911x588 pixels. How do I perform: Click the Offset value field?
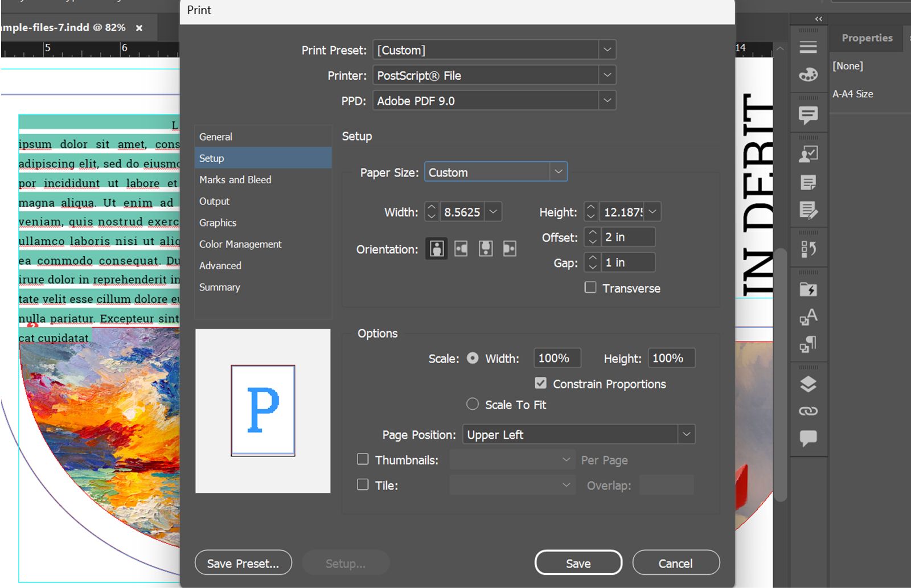point(628,237)
